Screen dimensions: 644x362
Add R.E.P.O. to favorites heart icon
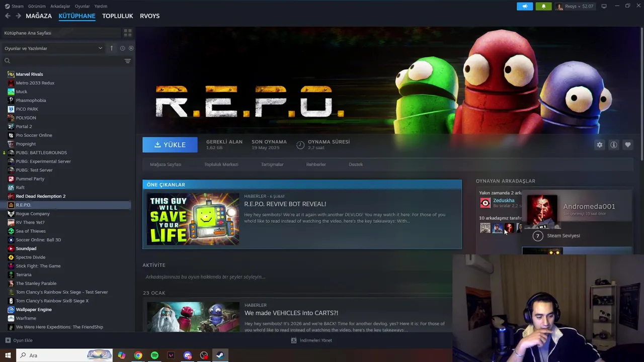(628, 145)
